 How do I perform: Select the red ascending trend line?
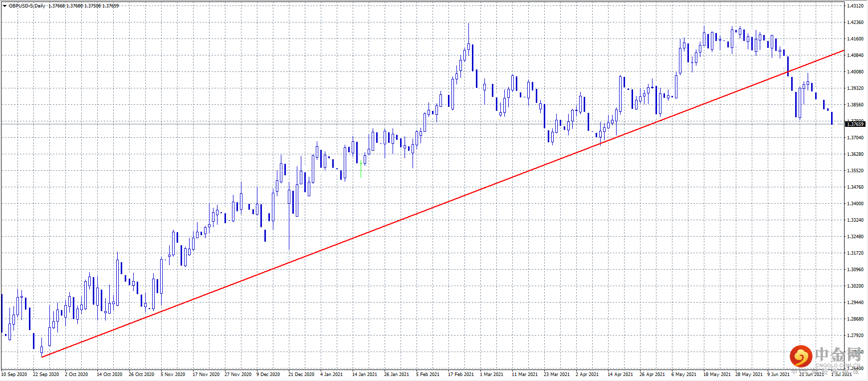(443, 204)
